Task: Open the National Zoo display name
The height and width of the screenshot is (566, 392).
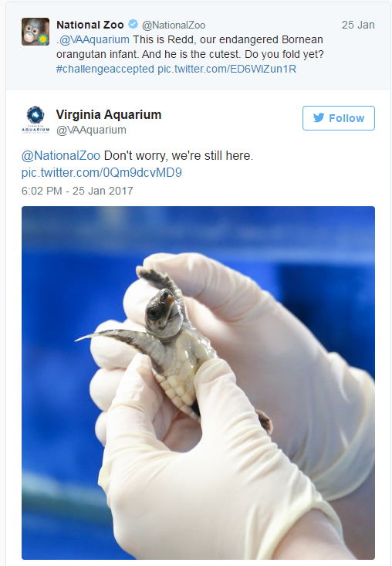Action: 90,25
